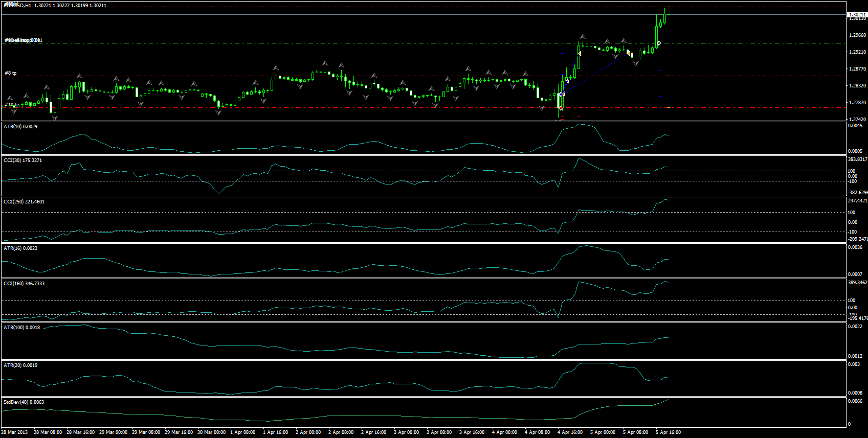The height and width of the screenshot is (438, 868).
Task: Click the green diamond marker on the sell stop line
Action: click(659, 43)
